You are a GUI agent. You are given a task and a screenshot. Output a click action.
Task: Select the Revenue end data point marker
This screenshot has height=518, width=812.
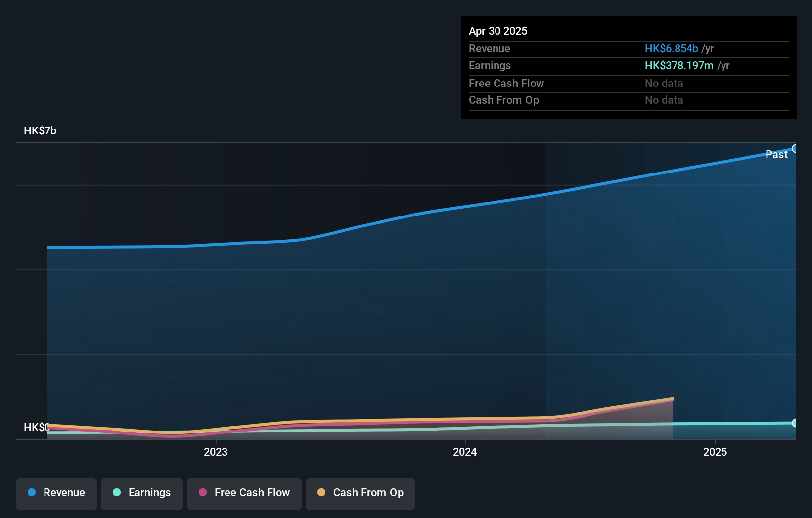[x=795, y=149]
